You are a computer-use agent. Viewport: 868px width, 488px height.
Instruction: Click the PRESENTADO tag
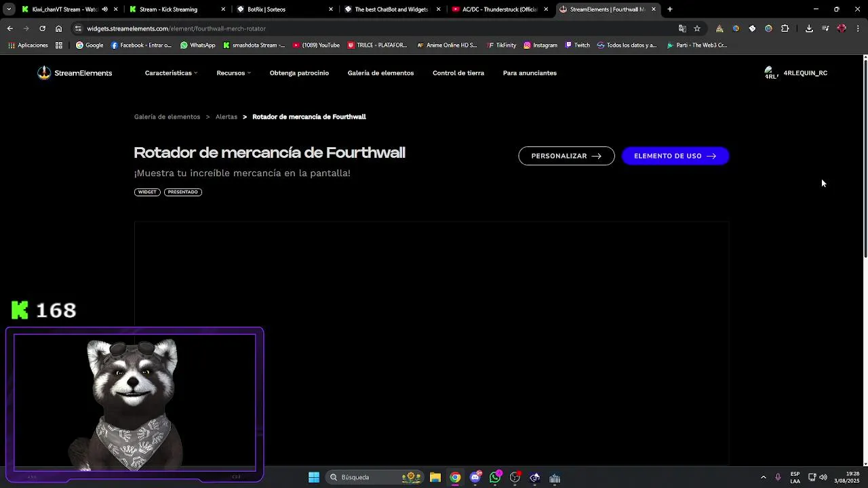click(183, 192)
